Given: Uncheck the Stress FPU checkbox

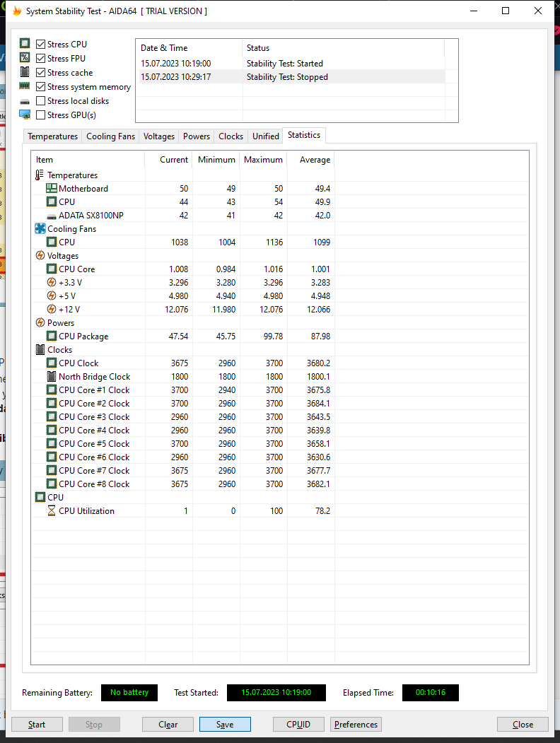Looking at the screenshot, I should pyautogui.click(x=41, y=58).
